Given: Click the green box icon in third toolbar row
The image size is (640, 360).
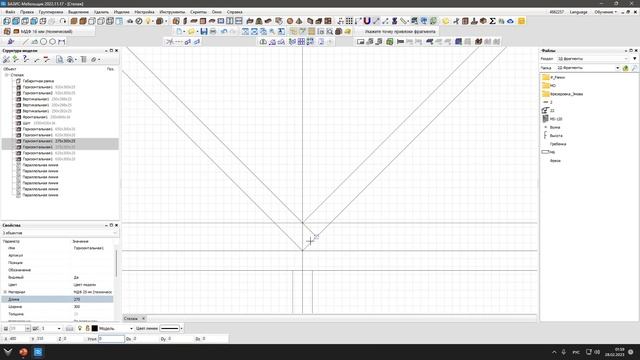Looking at the screenshot, I should coord(390,42).
